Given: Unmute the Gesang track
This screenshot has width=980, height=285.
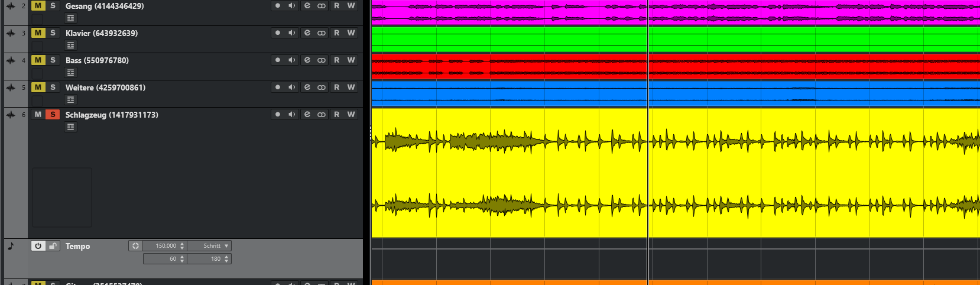Looking at the screenshot, I should point(38,6).
